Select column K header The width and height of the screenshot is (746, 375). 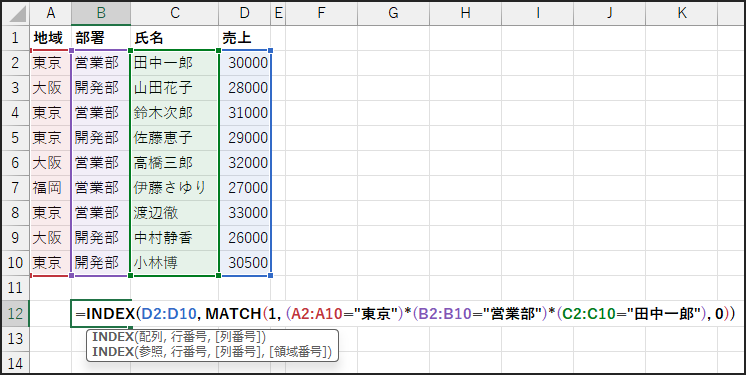pos(682,13)
